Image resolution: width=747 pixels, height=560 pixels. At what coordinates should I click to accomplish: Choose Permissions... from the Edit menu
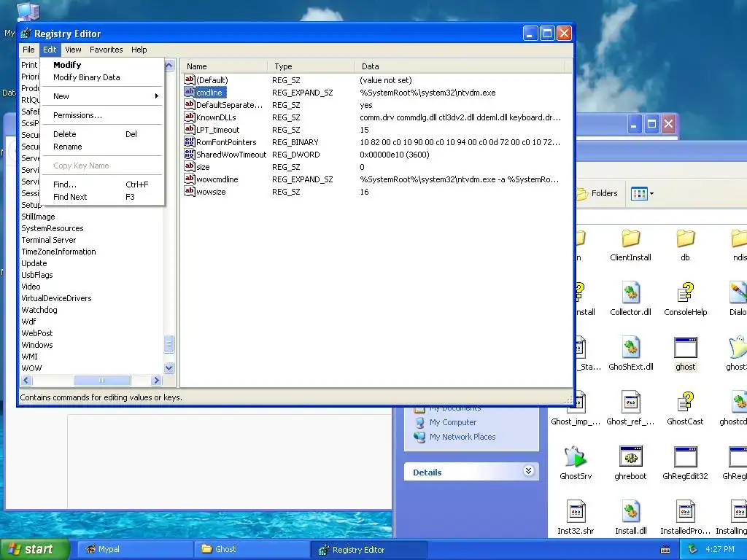[x=103, y=115]
